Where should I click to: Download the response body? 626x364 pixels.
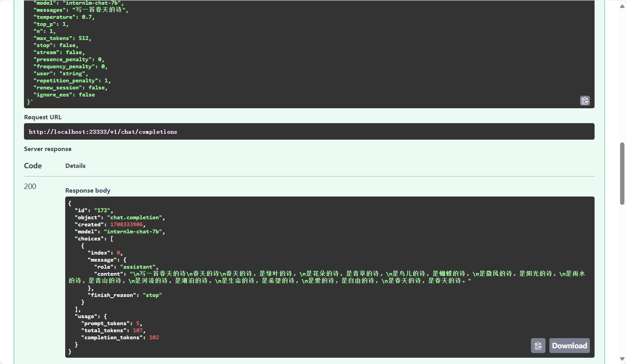569,346
